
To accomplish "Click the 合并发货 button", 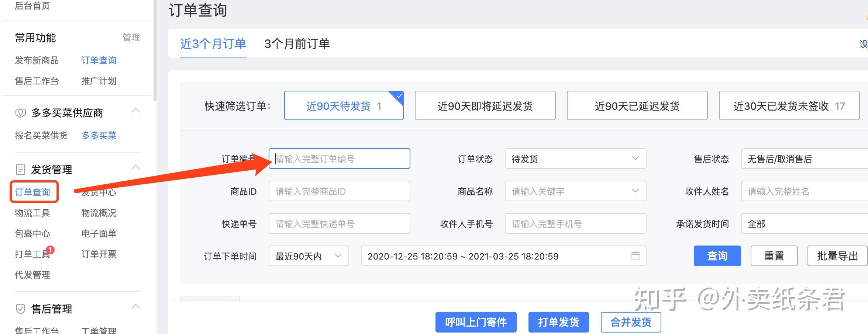I will point(631,322).
